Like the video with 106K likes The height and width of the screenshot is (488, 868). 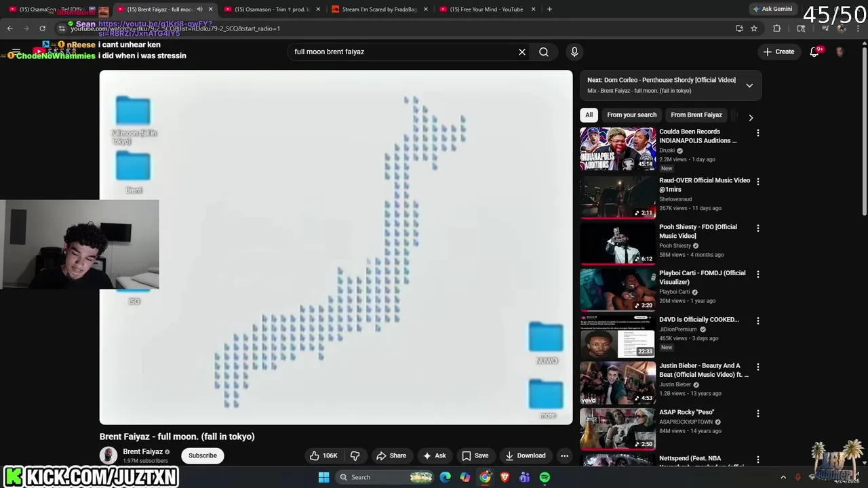tap(323, 455)
